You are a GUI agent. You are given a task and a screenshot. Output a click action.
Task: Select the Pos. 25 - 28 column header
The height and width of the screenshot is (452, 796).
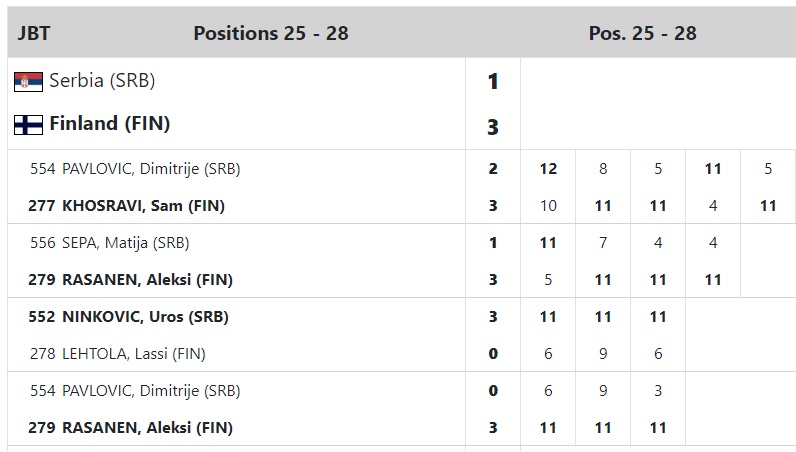642,34
